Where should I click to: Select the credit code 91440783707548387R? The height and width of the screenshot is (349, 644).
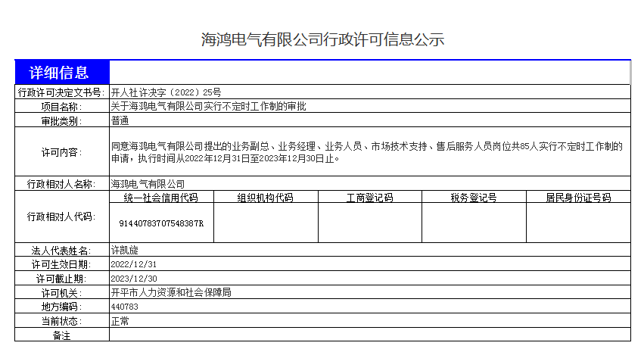coord(161,224)
